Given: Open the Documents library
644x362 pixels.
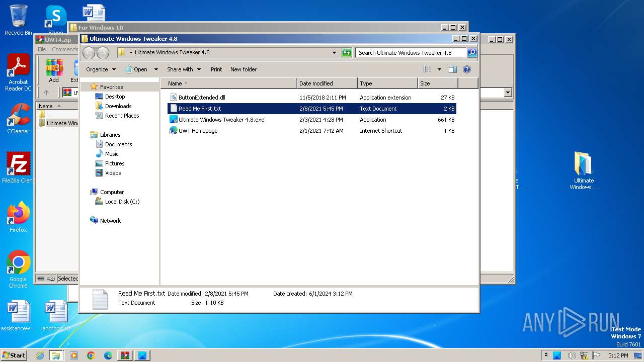Looking at the screenshot, I should tap(118, 144).
